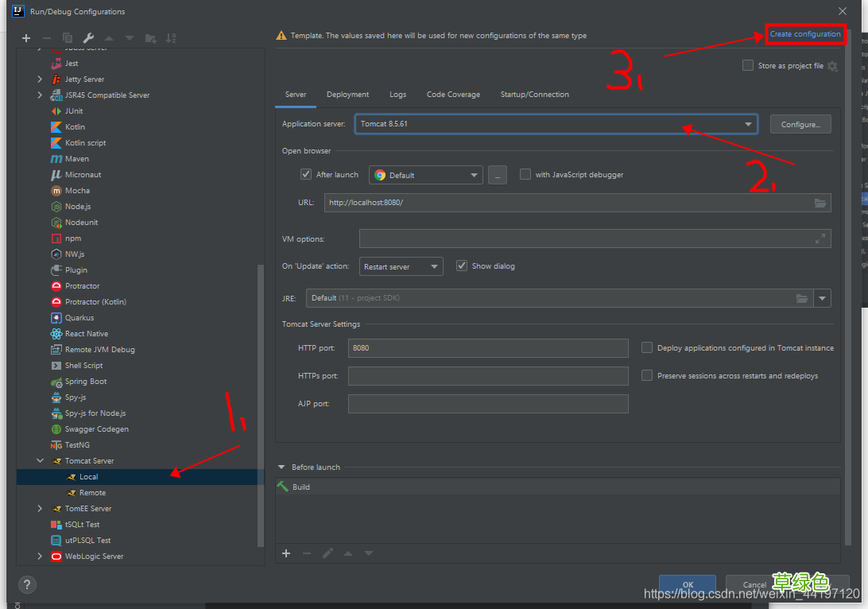Open the Startup/Connection tab
This screenshot has width=868, height=609.
pos(534,95)
